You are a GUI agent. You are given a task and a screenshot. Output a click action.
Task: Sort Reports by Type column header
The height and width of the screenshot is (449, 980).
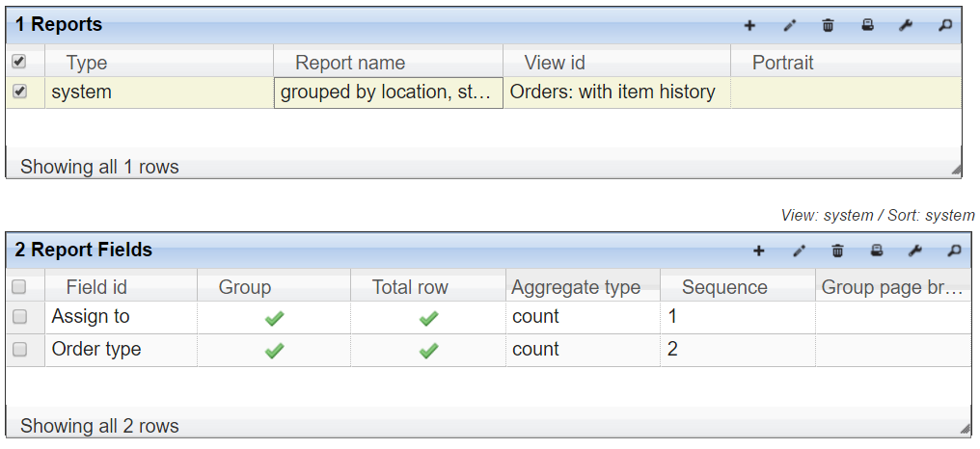[x=159, y=63]
